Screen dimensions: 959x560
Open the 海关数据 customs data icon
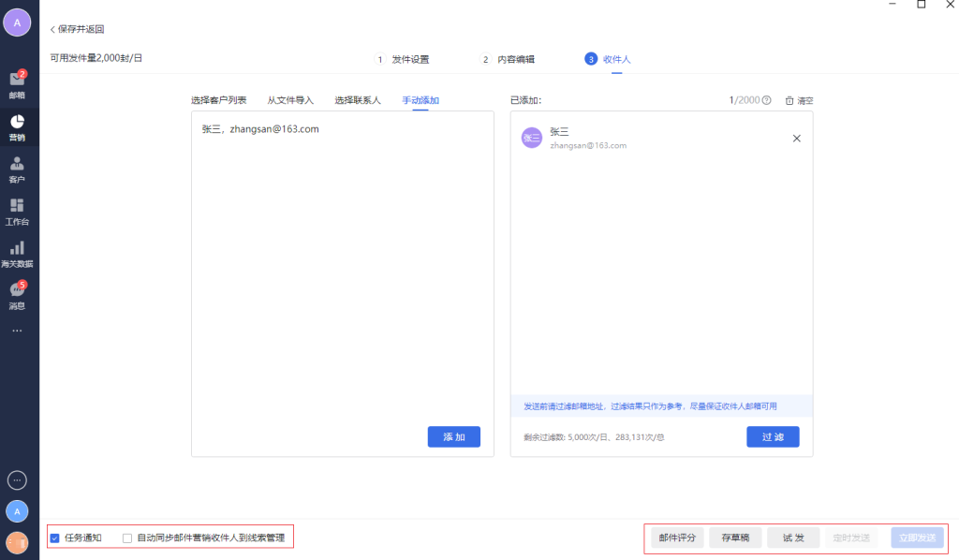17,253
